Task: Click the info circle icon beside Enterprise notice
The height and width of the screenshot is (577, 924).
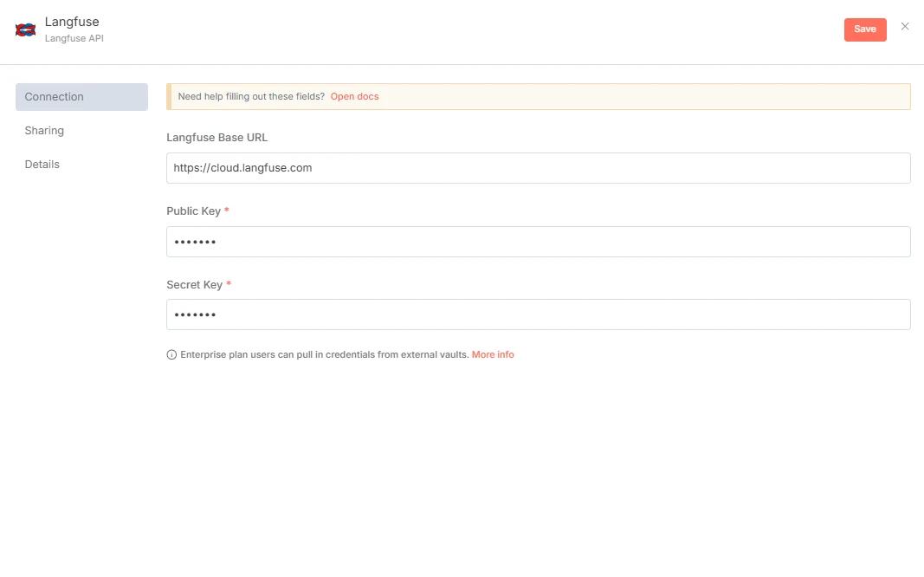Action: click(x=171, y=355)
